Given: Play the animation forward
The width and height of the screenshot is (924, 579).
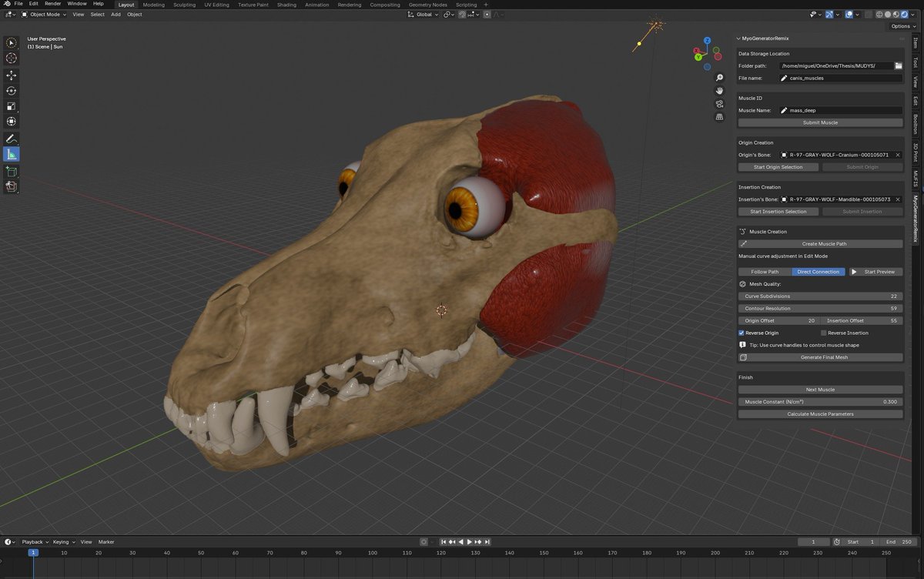Looking at the screenshot, I should click(469, 542).
